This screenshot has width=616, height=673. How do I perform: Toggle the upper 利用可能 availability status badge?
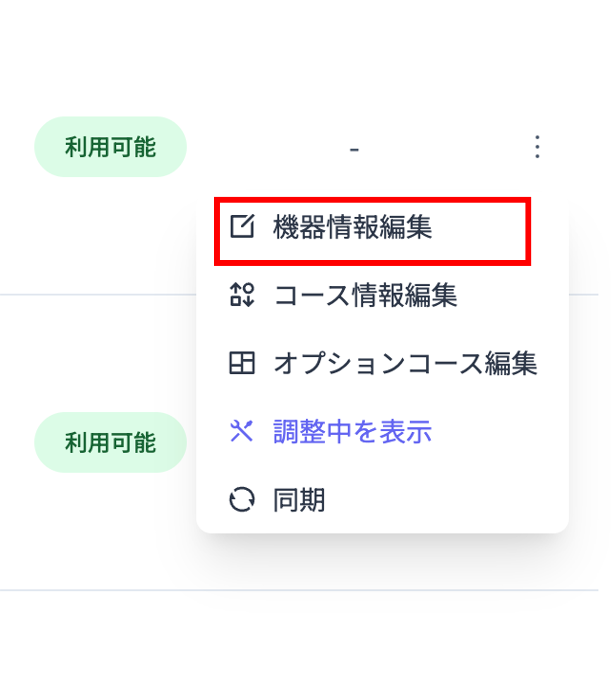pyautogui.click(x=111, y=147)
